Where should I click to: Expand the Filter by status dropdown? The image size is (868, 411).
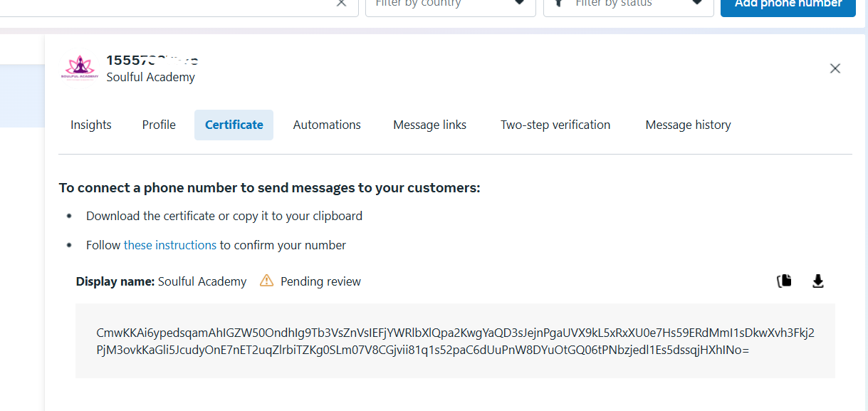tap(629, 4)
